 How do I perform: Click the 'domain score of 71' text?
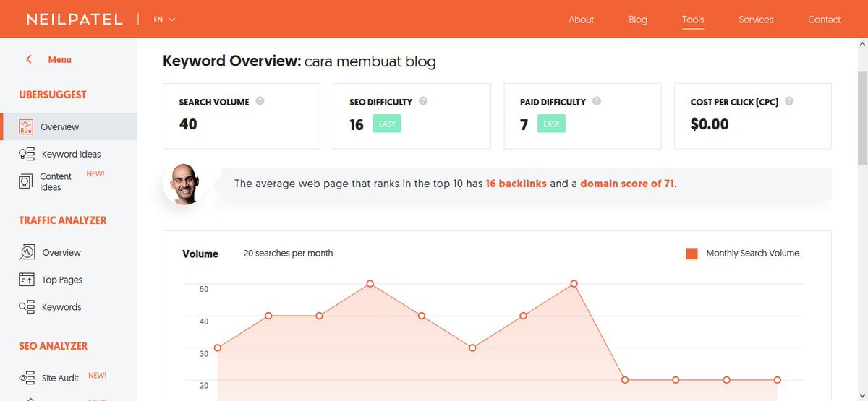627,184
